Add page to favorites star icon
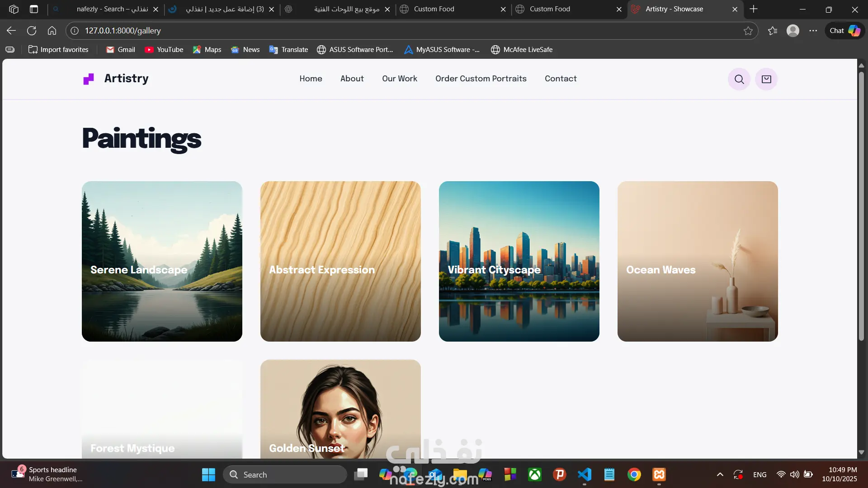868x488 pixels. coord(748,31)
